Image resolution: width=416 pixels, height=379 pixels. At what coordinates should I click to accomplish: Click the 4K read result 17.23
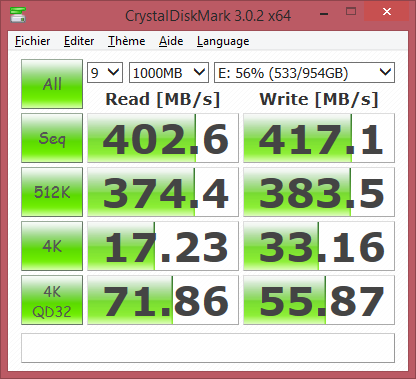click(163, 246)
